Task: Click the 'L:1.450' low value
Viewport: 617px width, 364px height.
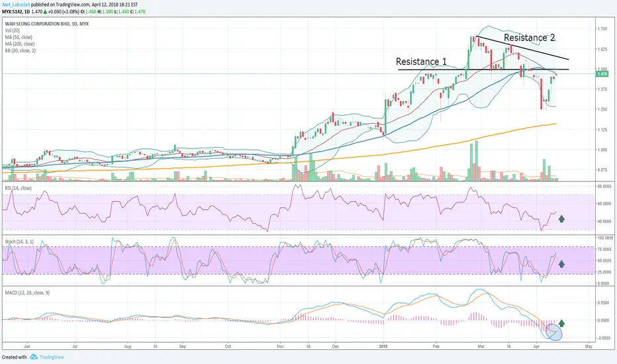Action: [x=121, y=12]
